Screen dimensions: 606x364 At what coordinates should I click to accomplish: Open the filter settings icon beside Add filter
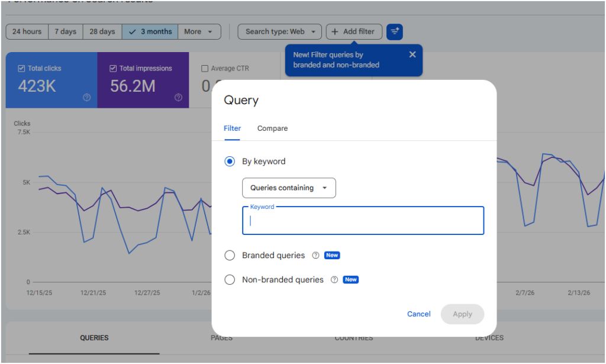(x=394, y=31)
